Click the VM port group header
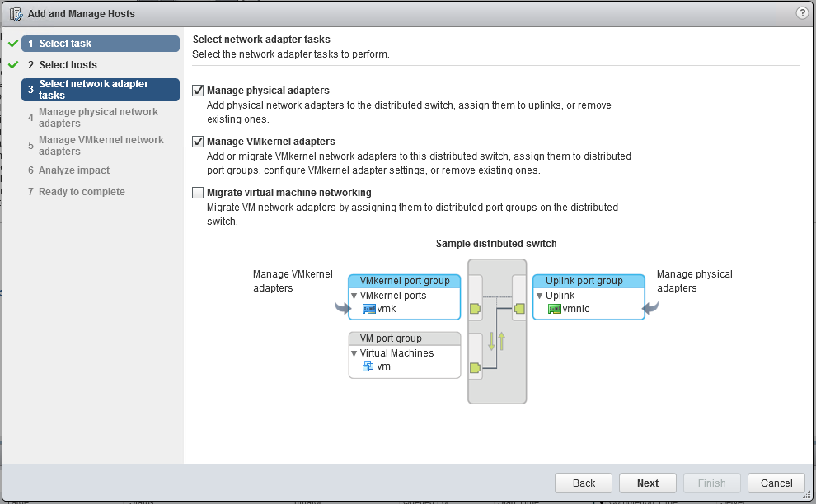The width and height of the screenshot is (816, 504). click(405, 338)
